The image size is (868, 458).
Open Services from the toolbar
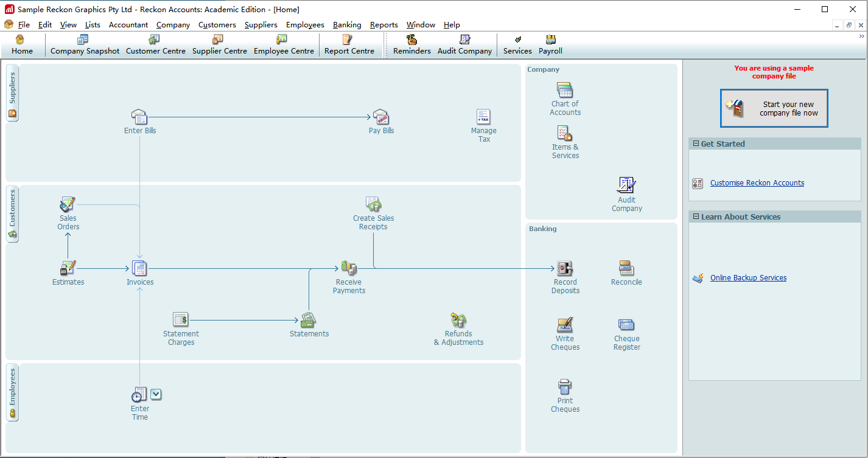tap(517, 45)
